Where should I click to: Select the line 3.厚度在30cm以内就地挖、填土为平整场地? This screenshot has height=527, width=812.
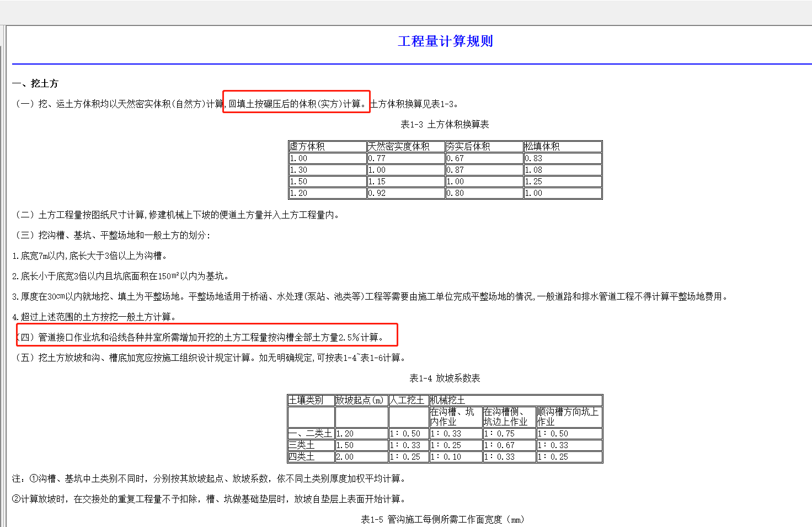371,296
